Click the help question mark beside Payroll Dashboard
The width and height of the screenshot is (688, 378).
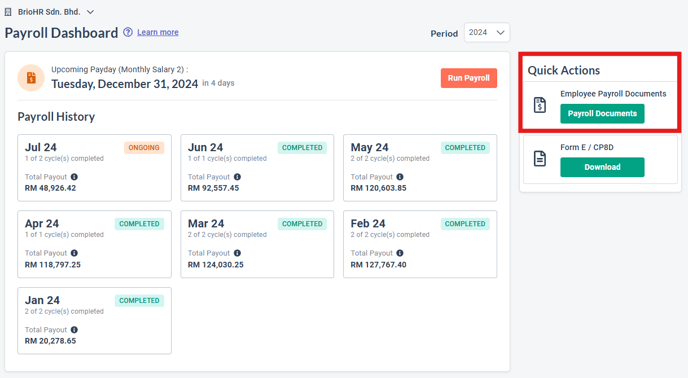[x=128, y=32]
